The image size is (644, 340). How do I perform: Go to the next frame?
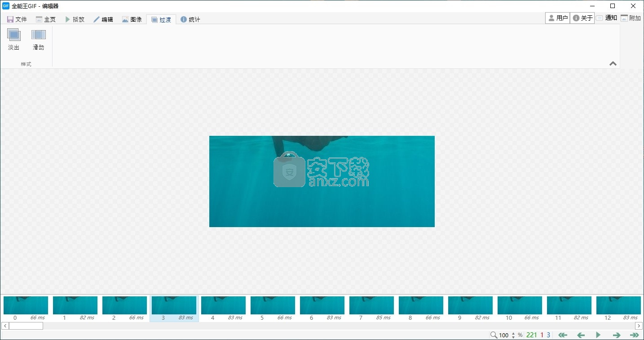(x=617, y=335)
